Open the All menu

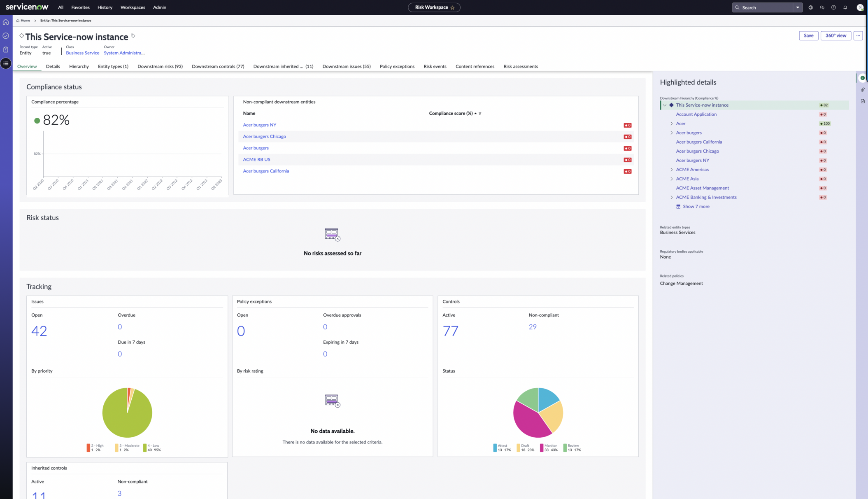(61, 7)
